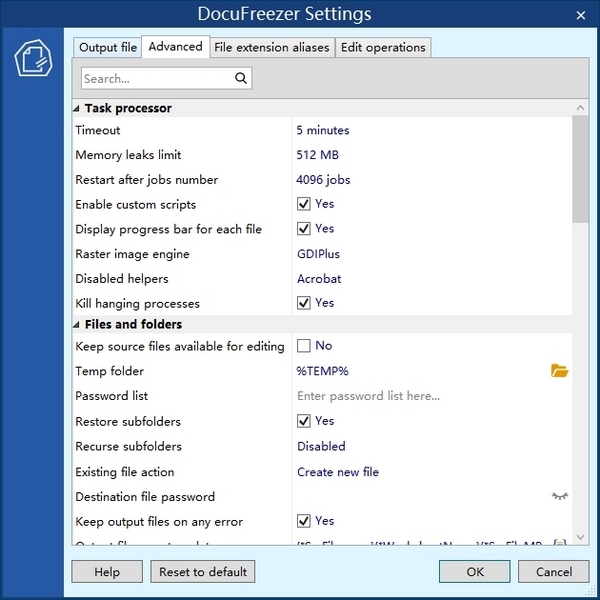Click Reset to default button

click(203, 572)
